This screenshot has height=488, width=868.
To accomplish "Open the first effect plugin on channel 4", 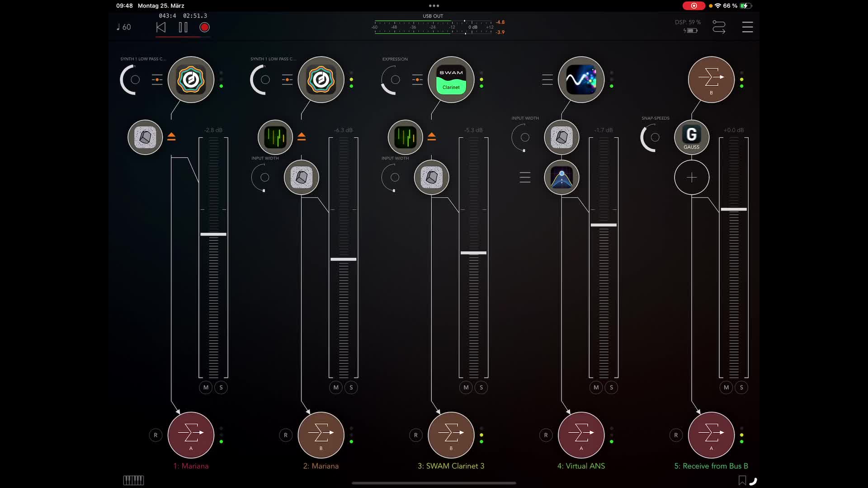I will point(562,137).
